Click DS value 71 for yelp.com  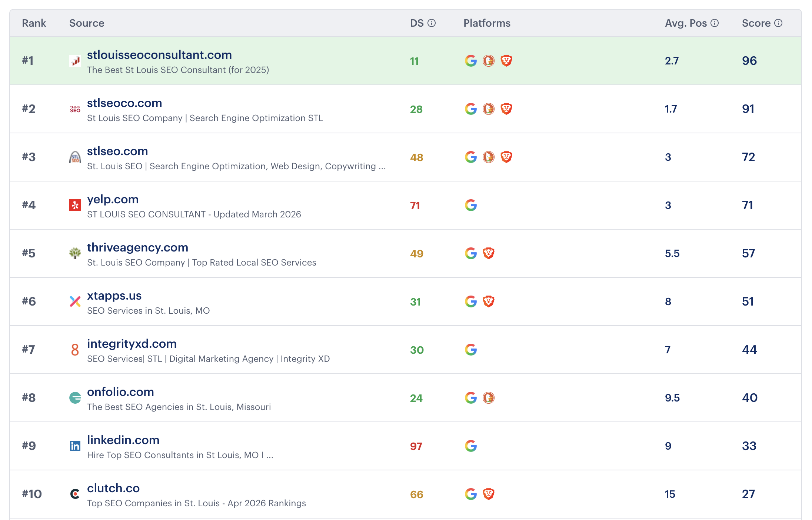pyautogui.click(x=415, y=206)
